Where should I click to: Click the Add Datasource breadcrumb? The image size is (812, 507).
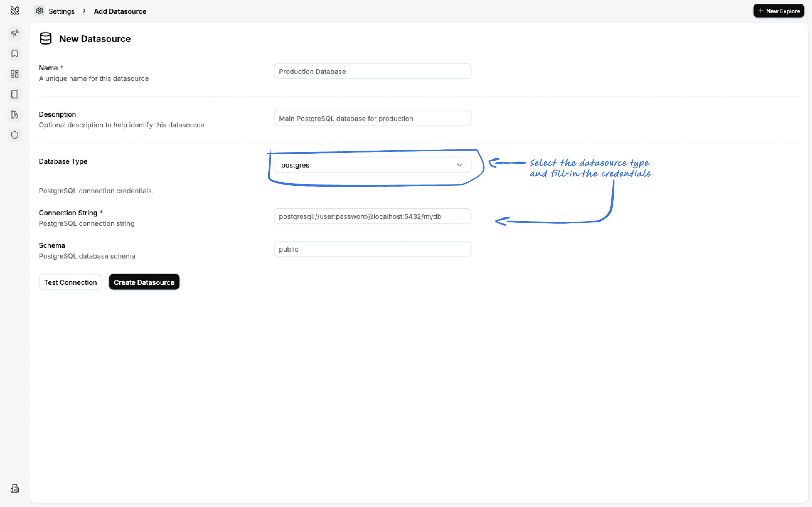tap(120, 11)
